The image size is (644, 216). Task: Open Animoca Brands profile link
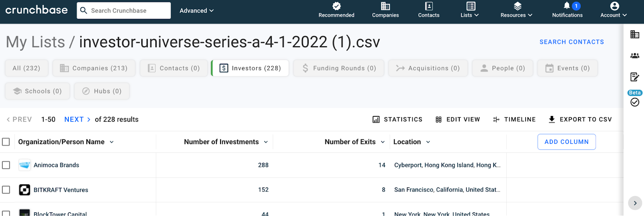(56, 165)
